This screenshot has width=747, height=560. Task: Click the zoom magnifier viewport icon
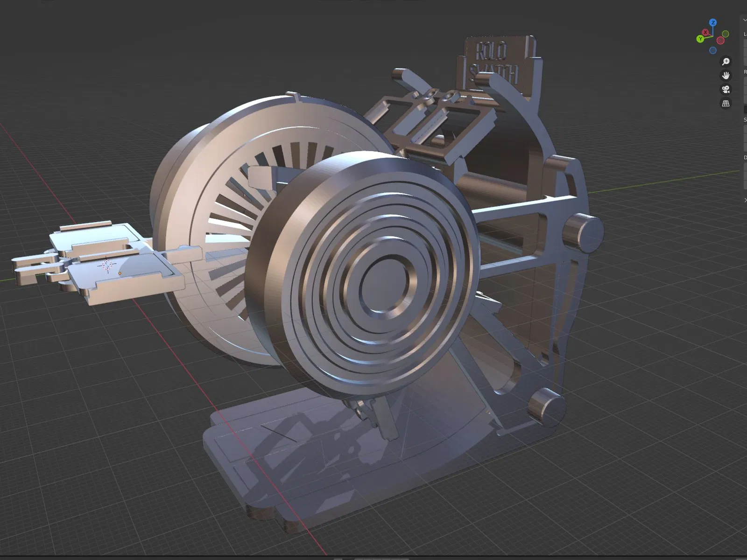[726, 62]
